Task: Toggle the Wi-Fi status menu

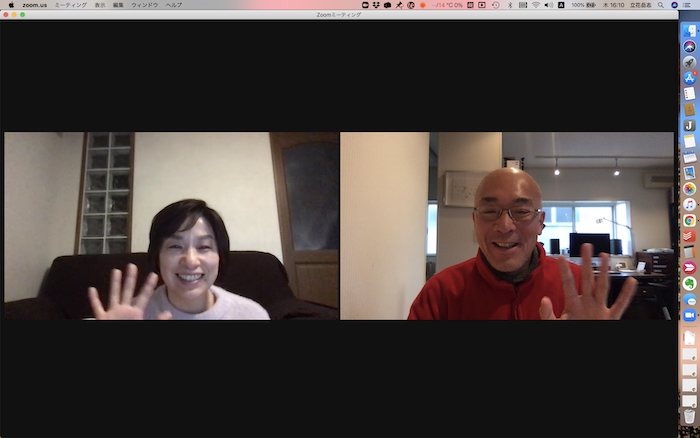Action: (535, 5)
